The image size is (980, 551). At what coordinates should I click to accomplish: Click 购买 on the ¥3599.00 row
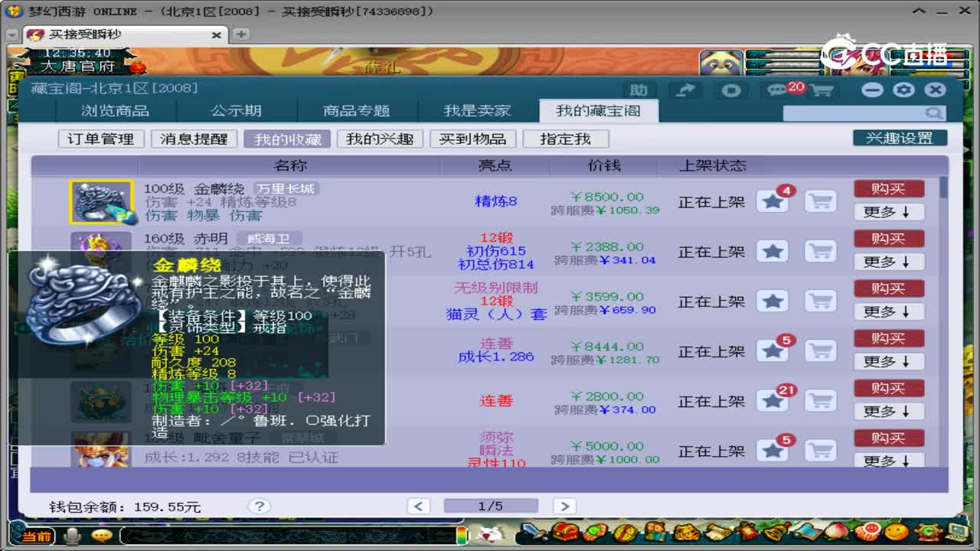click(x=889, y=289)
